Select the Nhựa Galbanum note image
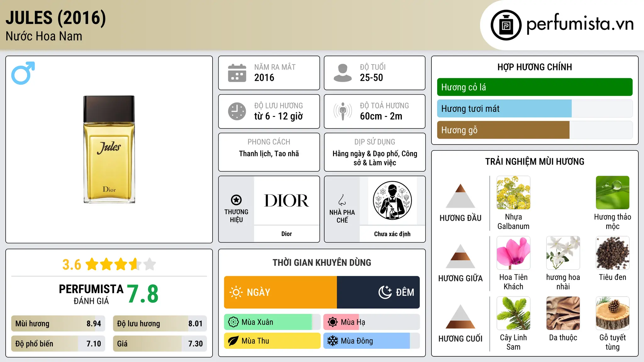Viewport: 644px width, 362px height. click(513, 192)
